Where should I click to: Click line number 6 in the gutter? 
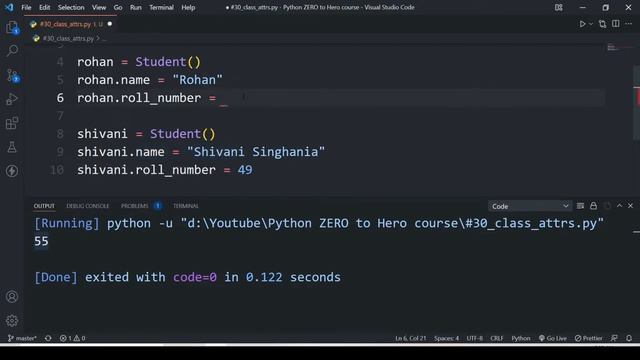point(60,98)
